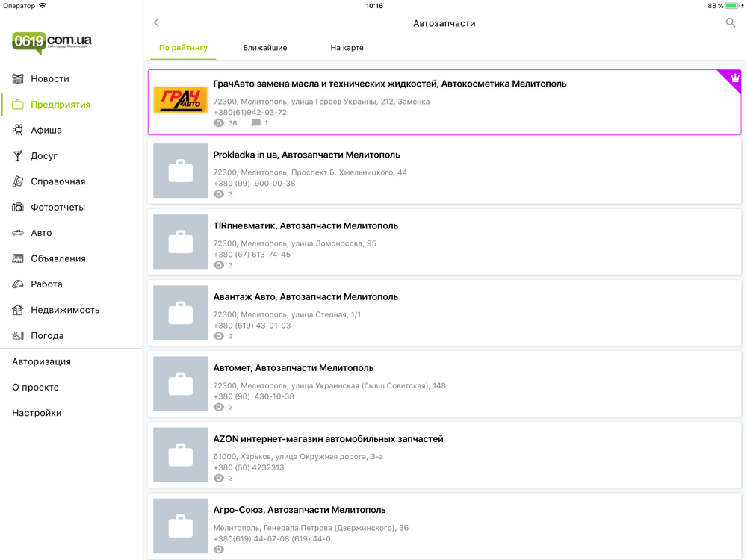Open Автомет, Автозапчасти Мелитополь title
747x560 pixels.
click(293, 367)
